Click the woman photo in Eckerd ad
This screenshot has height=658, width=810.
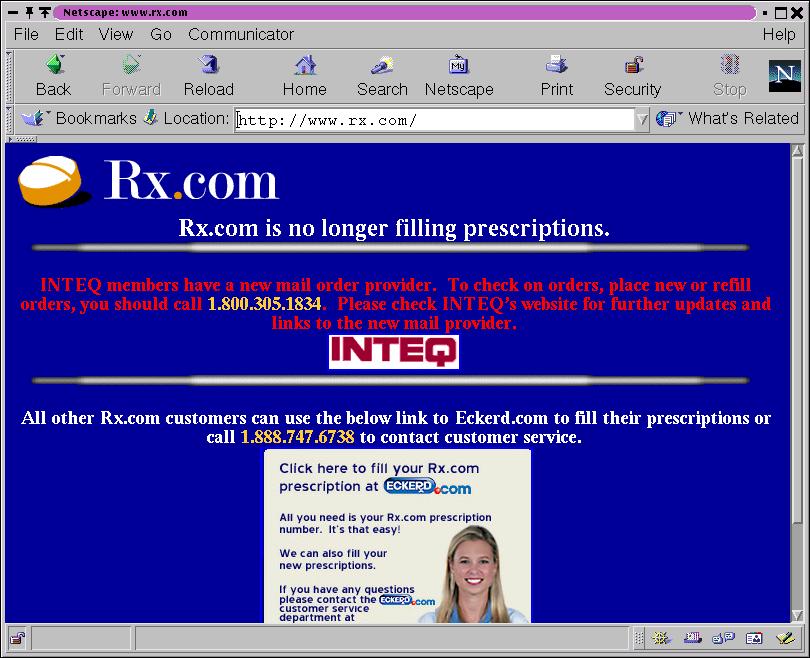[475, 574]
